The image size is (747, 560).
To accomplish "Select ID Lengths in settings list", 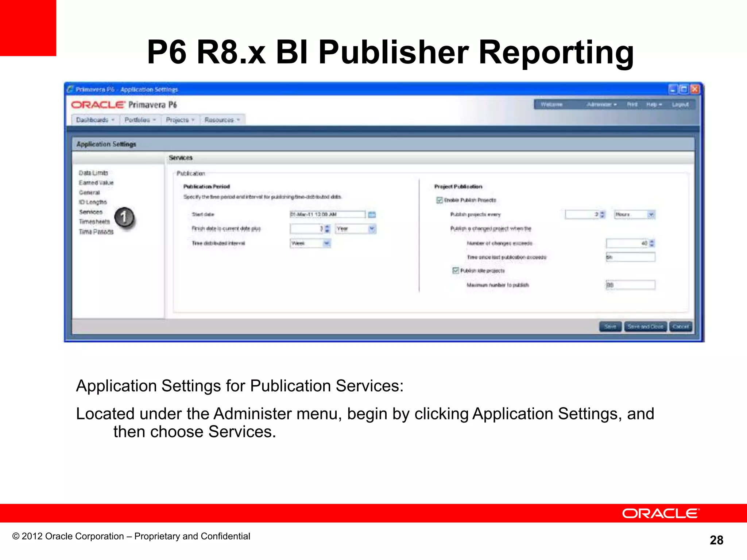I will tap(93, 202).
